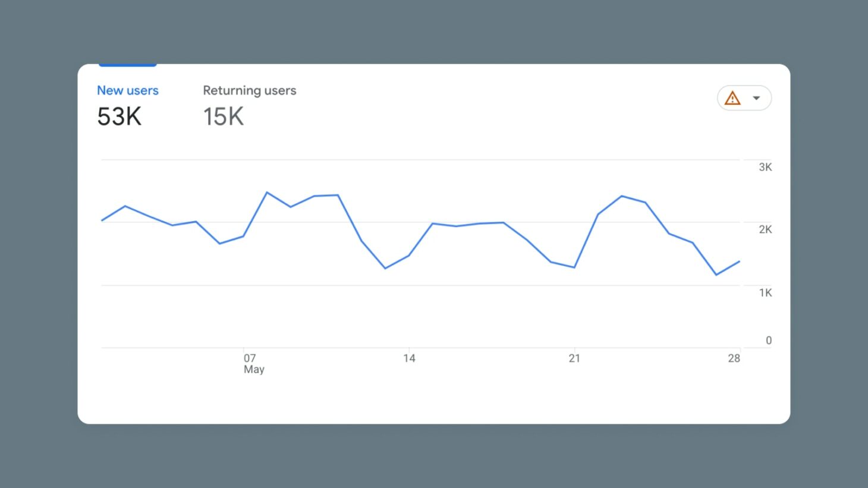Click the 15K returning users metric
868x488 pixels.
click(x=223, y=117)
